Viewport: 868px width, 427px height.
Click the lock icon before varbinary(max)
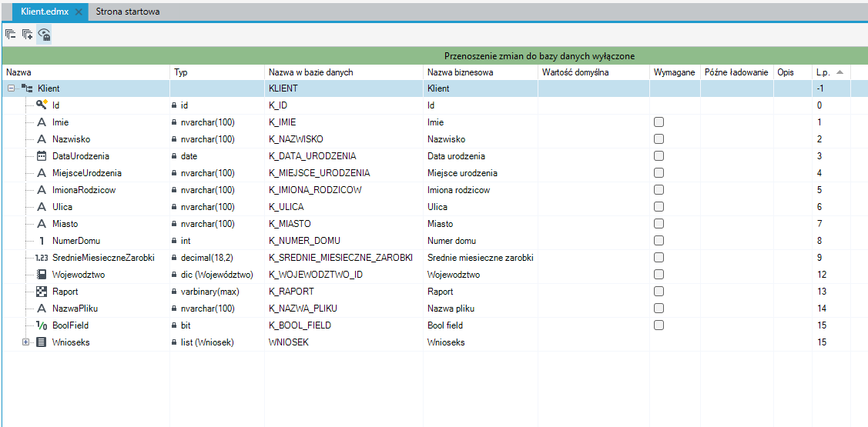174,292
